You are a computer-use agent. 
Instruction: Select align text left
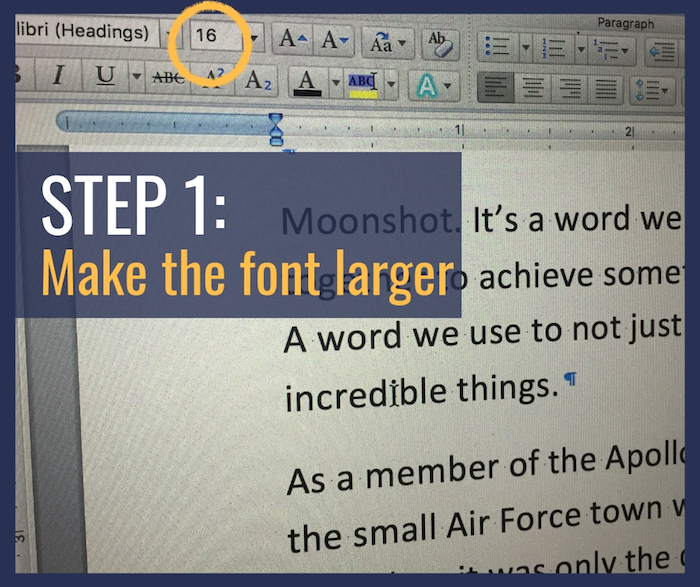(496, 87)
